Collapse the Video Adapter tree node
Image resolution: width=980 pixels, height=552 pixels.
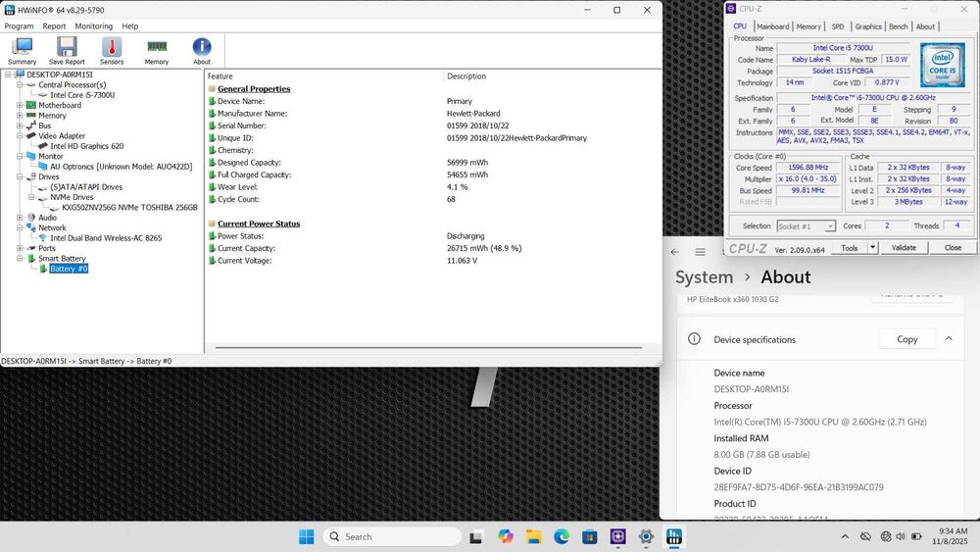tap(20, 135)
